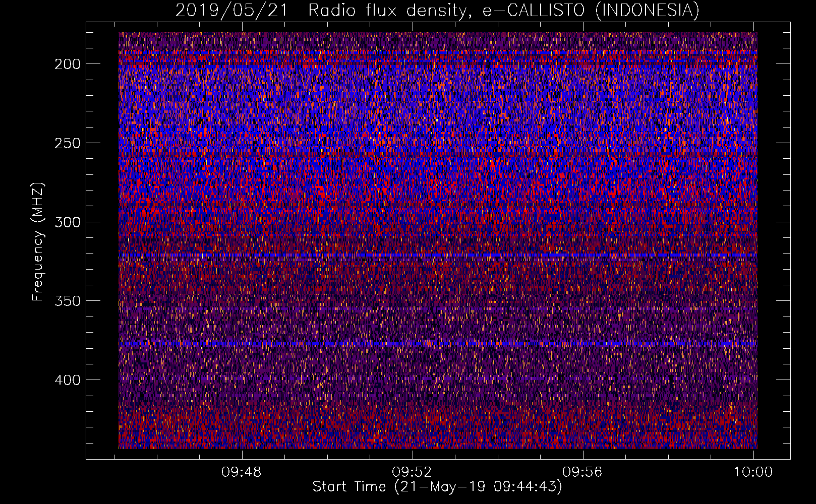Click the 09:52 time tick label
The width and height of the screenshot is (816, 504).
coord(412,472)
